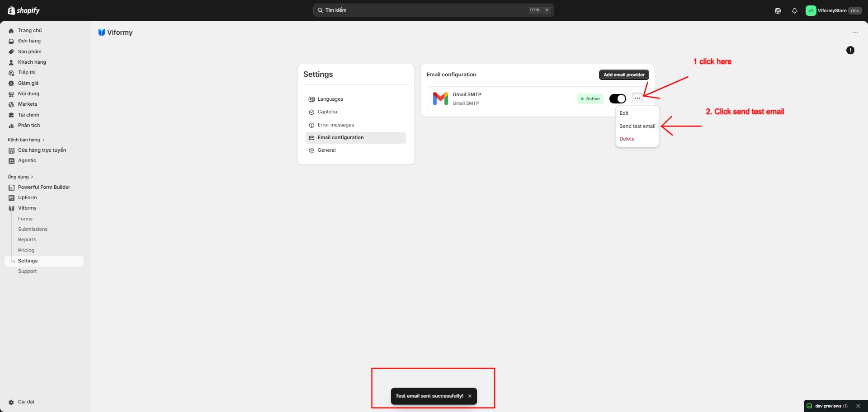Viewport: 868px width, 412px height.
Task: Open the Gmail SMTP three-dot menu
Action: 637,98
